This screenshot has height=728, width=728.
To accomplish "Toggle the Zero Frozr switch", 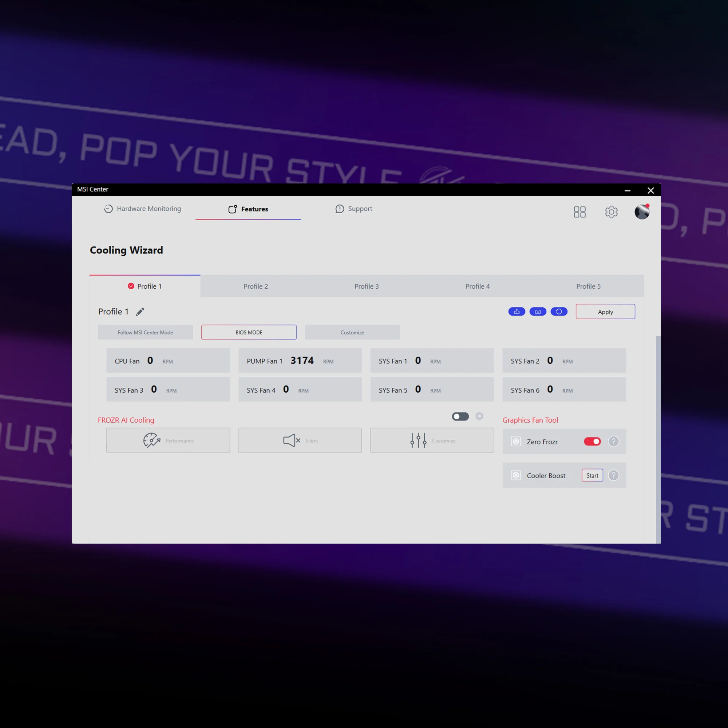I will point(592,441).
